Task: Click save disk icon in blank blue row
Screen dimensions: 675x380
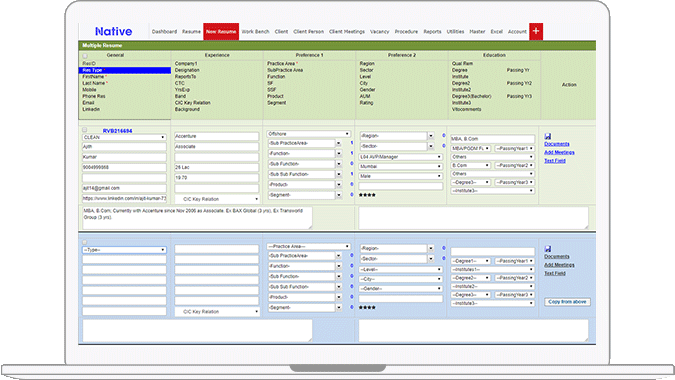Action: 548,249
